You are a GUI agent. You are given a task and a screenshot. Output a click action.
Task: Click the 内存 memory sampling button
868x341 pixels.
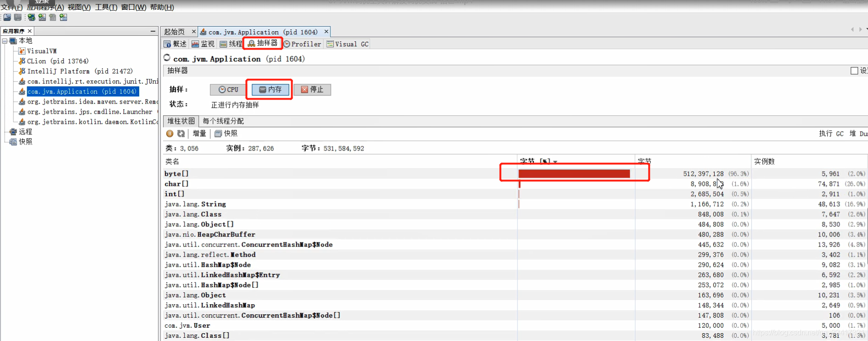click(x=271, y=89)
